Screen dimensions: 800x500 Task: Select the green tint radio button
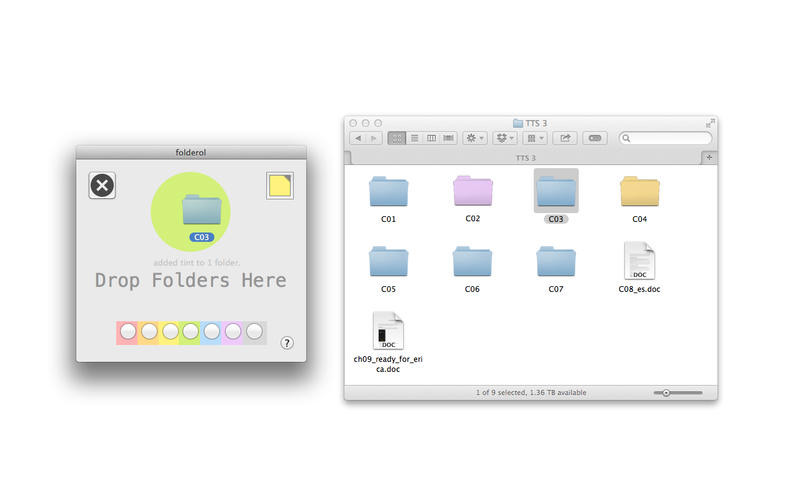click(190, 331)
